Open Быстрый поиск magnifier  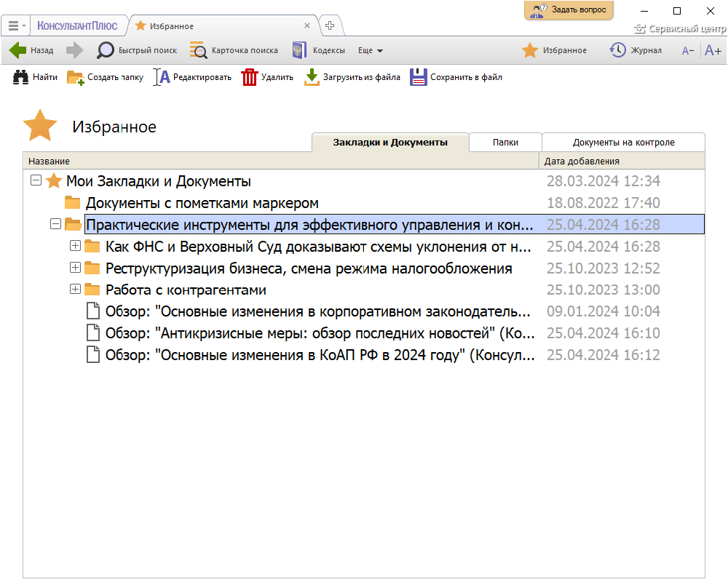(x=137, y=50)
